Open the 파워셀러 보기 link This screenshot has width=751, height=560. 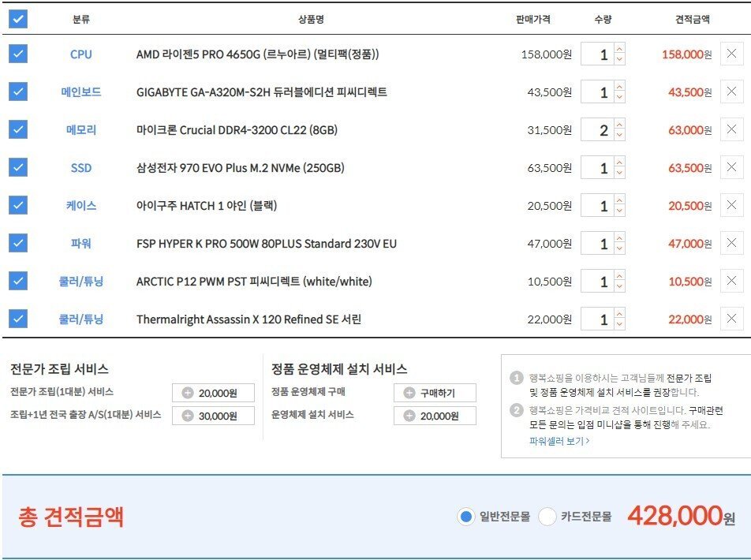559,441
